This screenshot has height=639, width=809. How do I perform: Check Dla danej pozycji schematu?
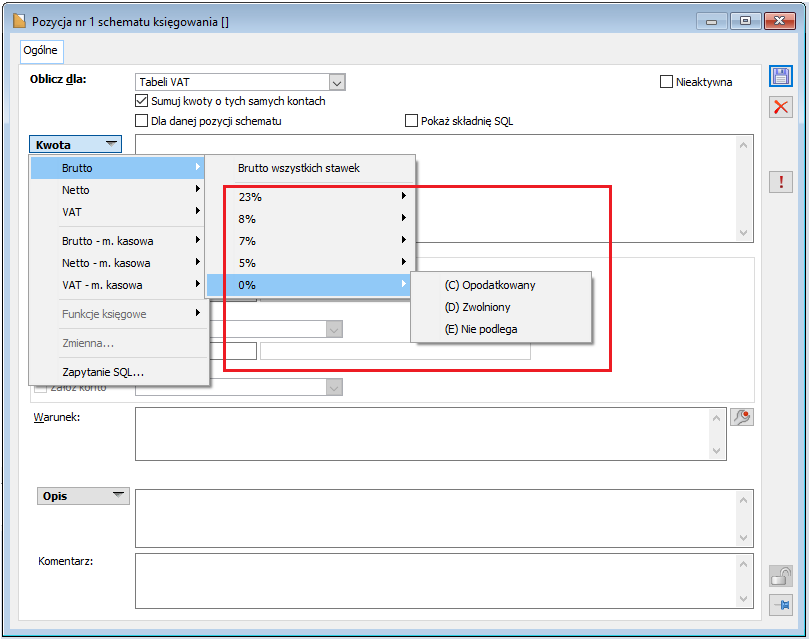[x=141, y=121]
